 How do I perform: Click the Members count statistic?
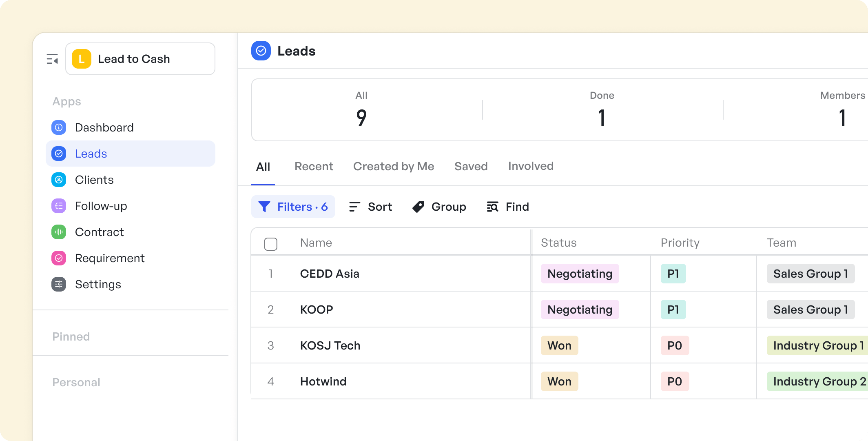tap(843, 110)
